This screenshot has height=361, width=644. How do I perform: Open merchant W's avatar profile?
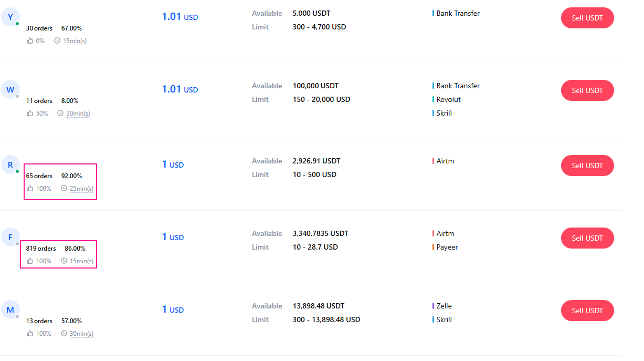pos(10,89)
